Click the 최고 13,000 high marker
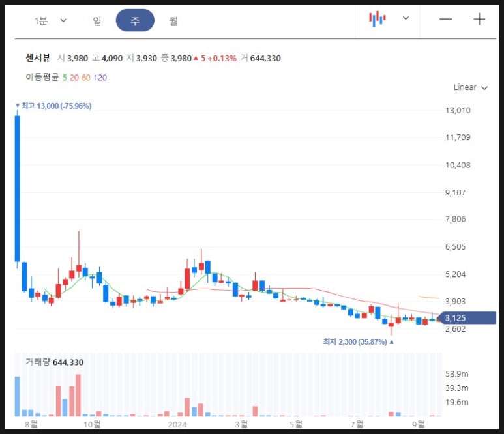The width and height of the screenshot is (504, 434). click(53, 106)
